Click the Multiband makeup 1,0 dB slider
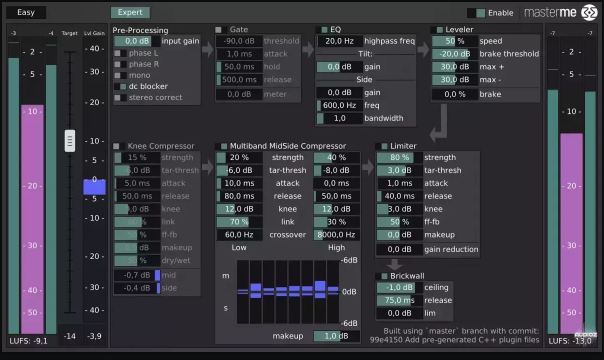The width and height of the screenshot is (604, 360). point(337,336)
